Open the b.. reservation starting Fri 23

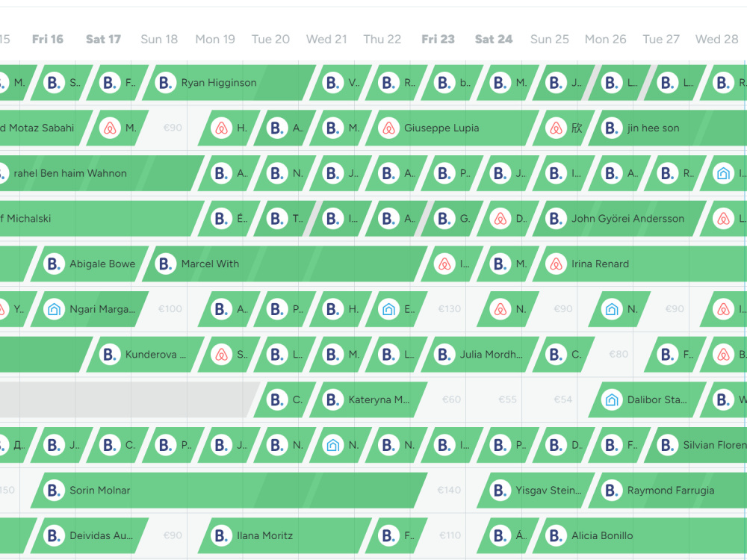pyautogui.click(x=452, y=83)
